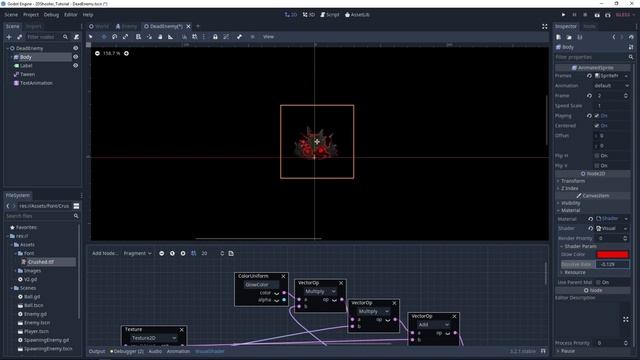Expand the Z Index section
This screenshot has width=640, height=360.
pyautogui.click(x=569, y=188)
